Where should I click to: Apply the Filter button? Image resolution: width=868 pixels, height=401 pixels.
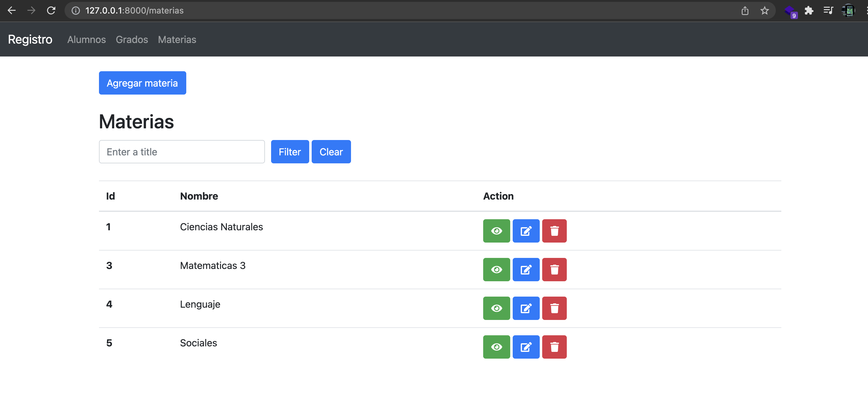290,152
